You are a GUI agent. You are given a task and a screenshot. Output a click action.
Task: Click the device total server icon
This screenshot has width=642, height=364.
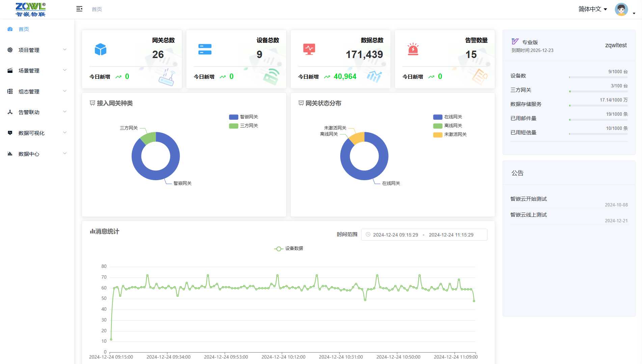click(205, 50)
